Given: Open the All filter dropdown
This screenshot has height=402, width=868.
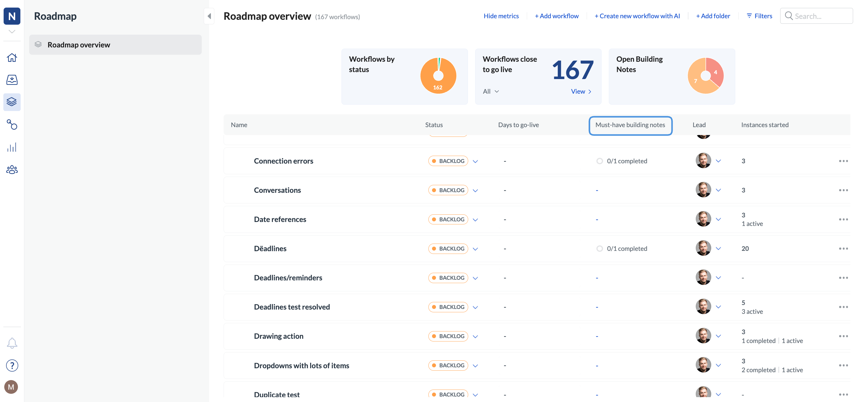Looking at the screenshot, I should tap(491, 92).
